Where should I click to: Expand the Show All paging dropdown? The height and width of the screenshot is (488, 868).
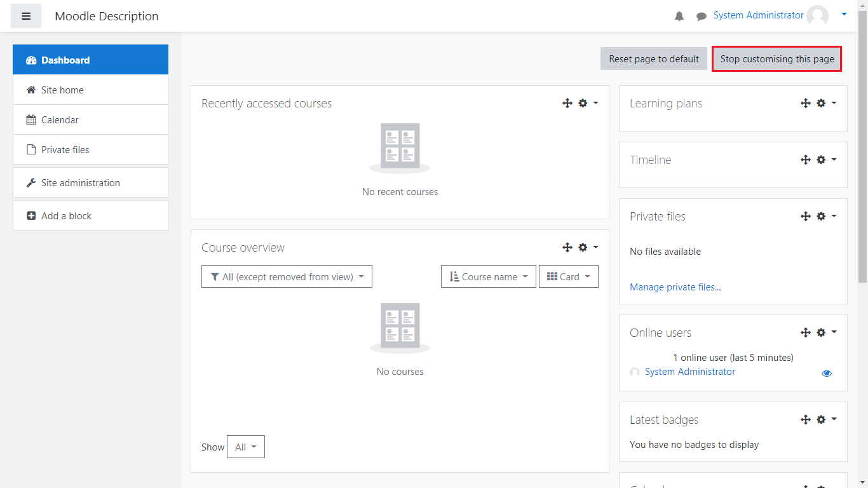tap(245, 447)
